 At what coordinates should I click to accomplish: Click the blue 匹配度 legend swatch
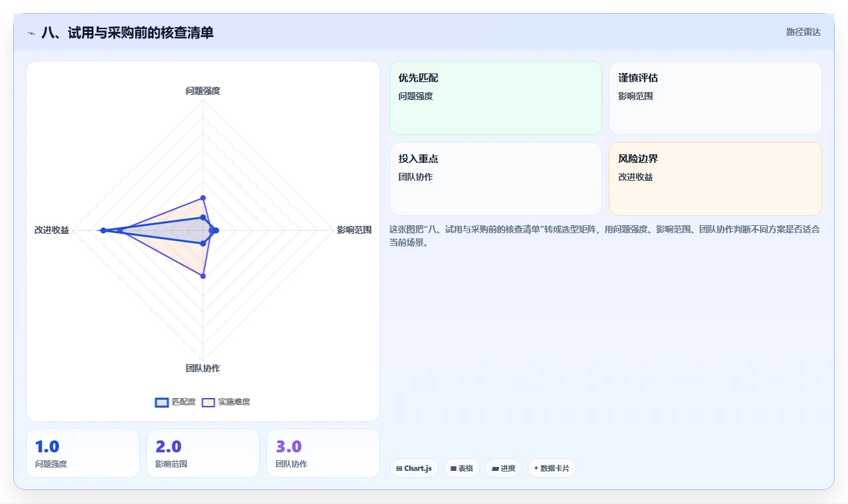(162, 402)
